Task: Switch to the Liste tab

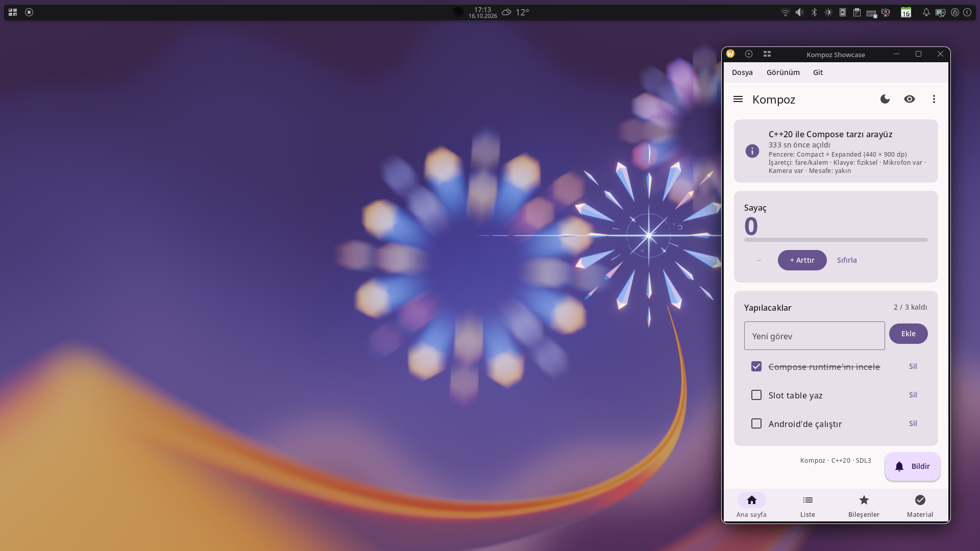Action: (807, 505)
